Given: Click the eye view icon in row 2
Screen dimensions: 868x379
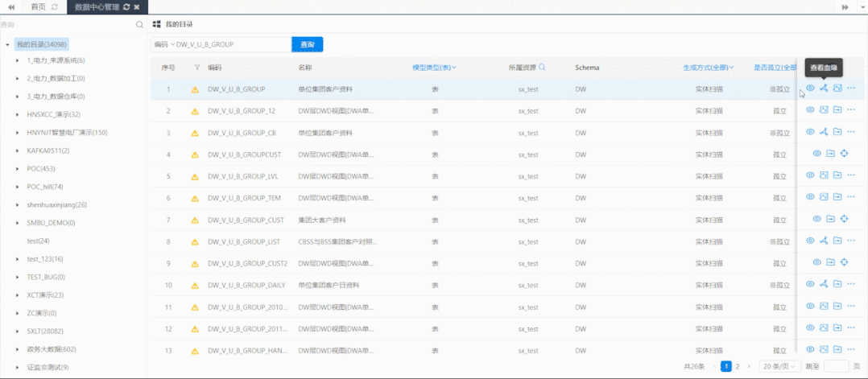Looking at the screenshot, I should point(810,110).
